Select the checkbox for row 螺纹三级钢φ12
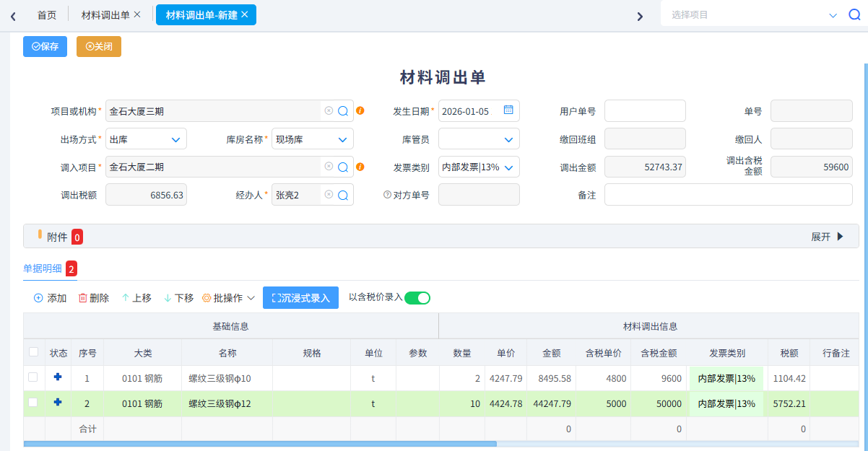The height and width of the screenshot is (451, 868). (x=33, y=403)
